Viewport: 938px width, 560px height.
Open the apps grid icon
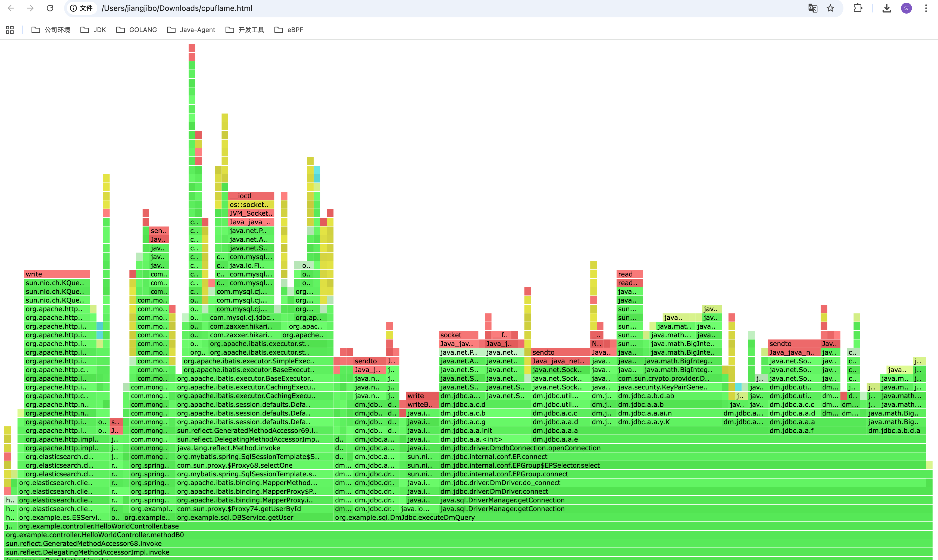click(10, 30)
